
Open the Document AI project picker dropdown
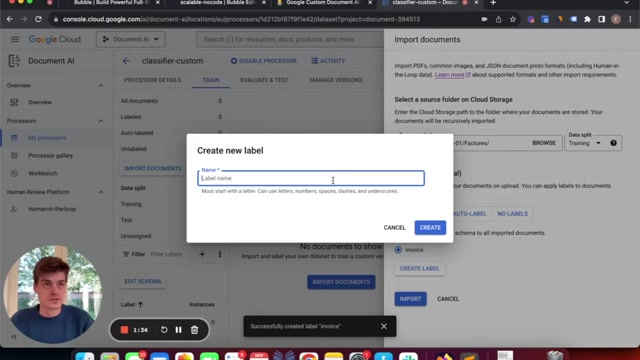pos(131,39)
